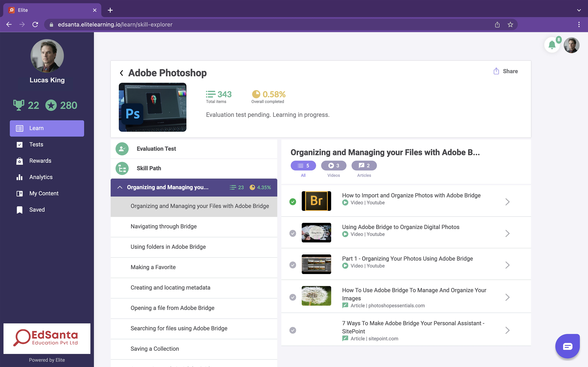This screenshot has height=367, width=588.
Task: Bookmark this page with the star icon
Action: point(510,24)
